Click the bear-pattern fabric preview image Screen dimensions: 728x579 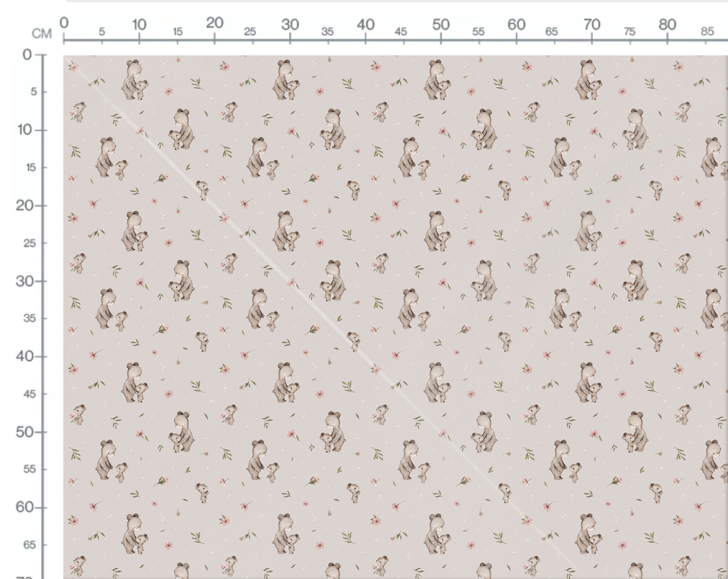pyautogui.click(x=395, y=317)
